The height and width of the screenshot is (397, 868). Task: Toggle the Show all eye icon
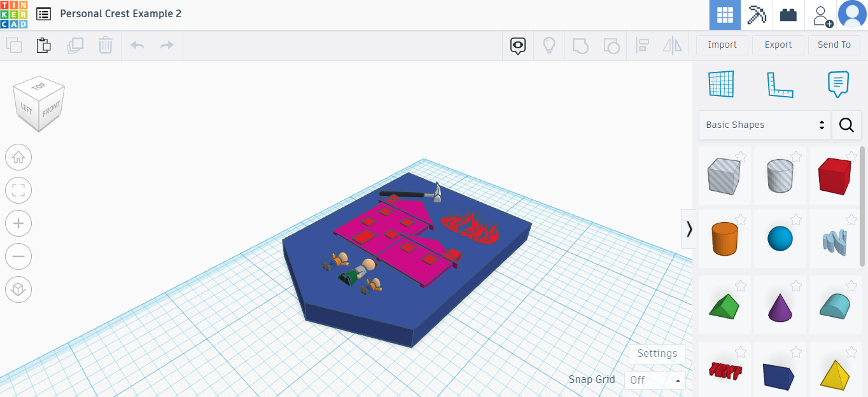click(x=518, y=45)
